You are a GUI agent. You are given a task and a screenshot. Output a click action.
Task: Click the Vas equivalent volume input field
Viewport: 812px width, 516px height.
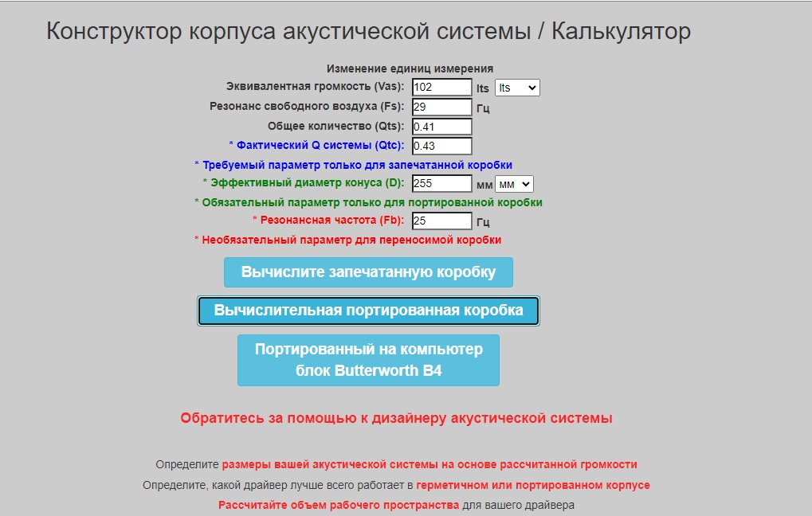coord(441,87)
